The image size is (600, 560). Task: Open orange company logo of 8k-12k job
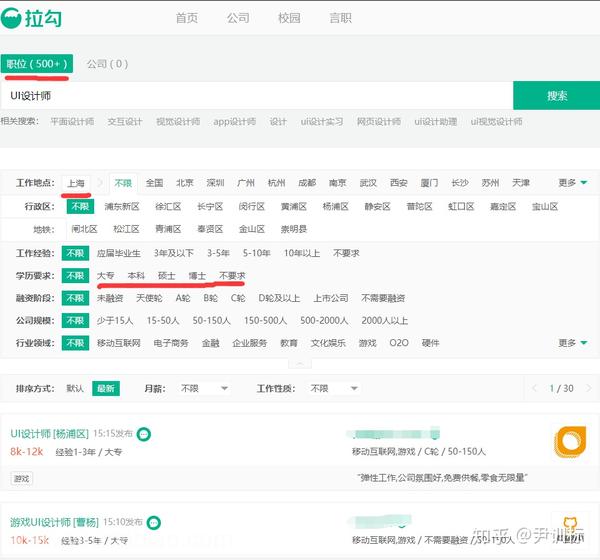[x=570, y=441]
